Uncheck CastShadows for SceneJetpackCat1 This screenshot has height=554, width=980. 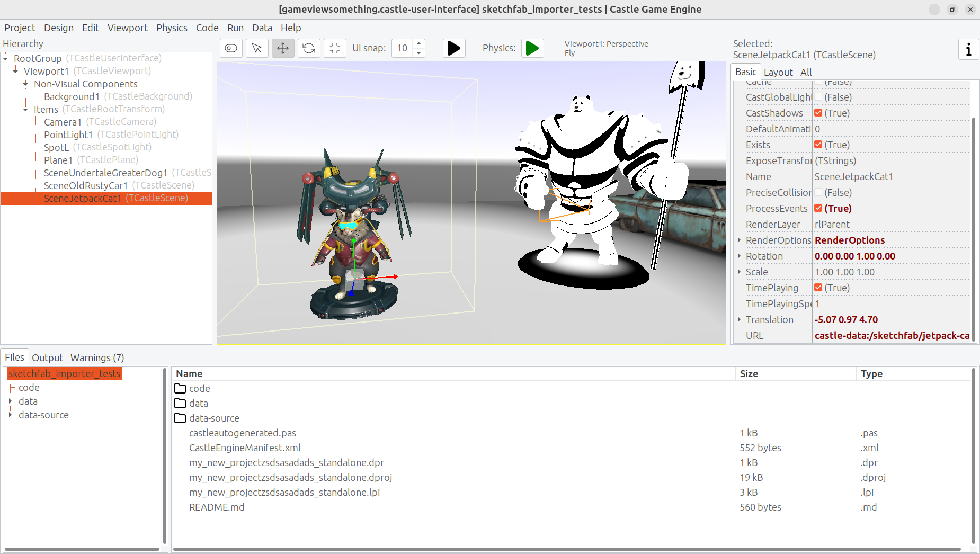[818, 113]
